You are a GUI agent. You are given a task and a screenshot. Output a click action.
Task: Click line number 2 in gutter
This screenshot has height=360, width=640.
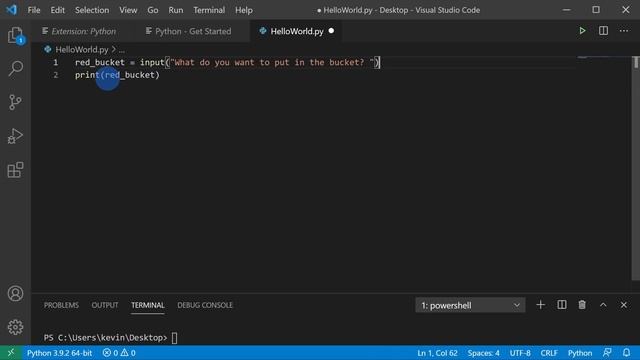pos(56,75)
